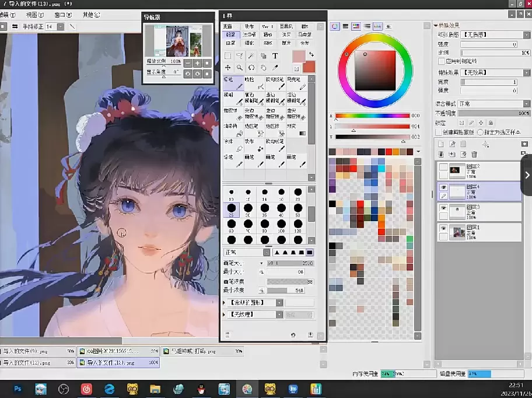The width and height of the screenshot is (532, 398).
Task: Open 【常规的圆形】 brush shape dropdown
Action: (279, 303)
